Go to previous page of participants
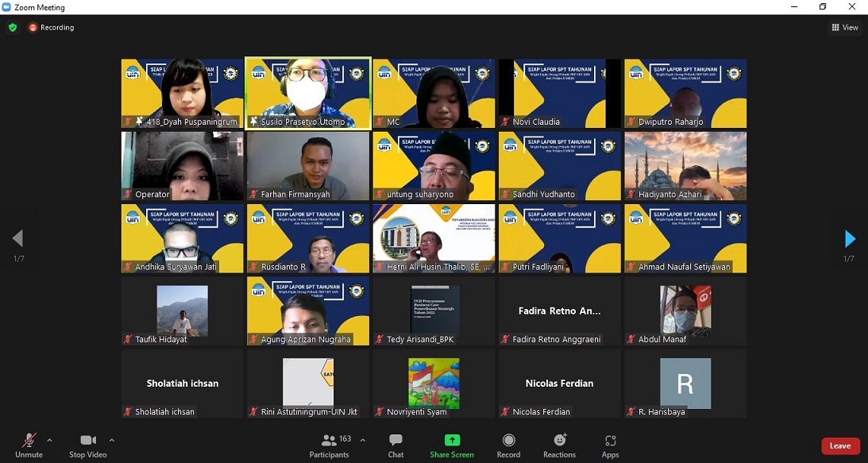The height and width of the screenshot is (463, 868). tap(17, 239)
